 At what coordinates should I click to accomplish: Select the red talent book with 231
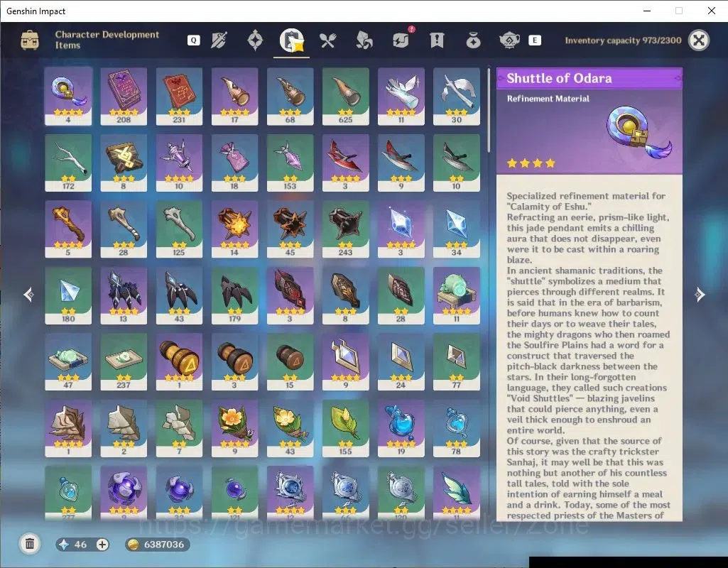179,97
